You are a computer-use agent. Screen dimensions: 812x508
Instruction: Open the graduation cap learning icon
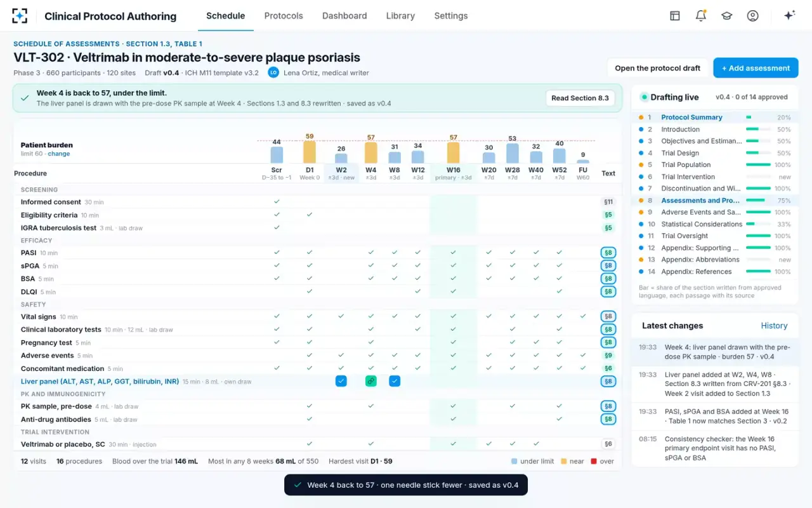[x=727, y=16]
